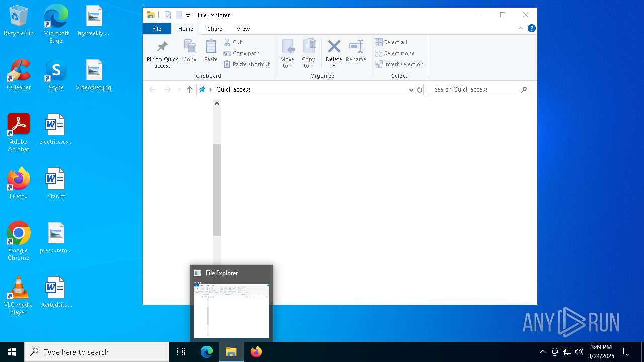Click the Delete red X icon
Image resolution: width=644 pixels, height=362 pixels.
click(334, 47)
